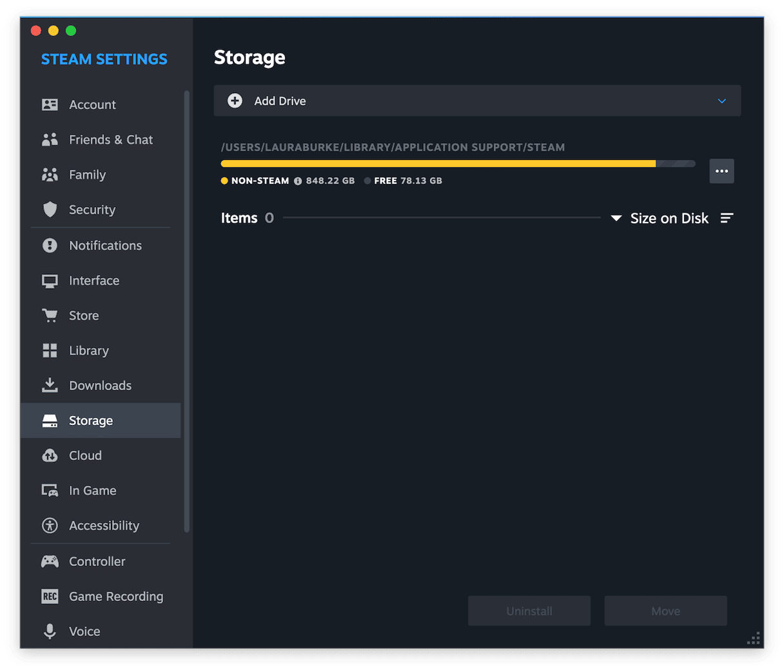The width and height of the screenshot is (784, 672).
Task: Open the three-dots drive options menu
Action: (x=721, y=171)
